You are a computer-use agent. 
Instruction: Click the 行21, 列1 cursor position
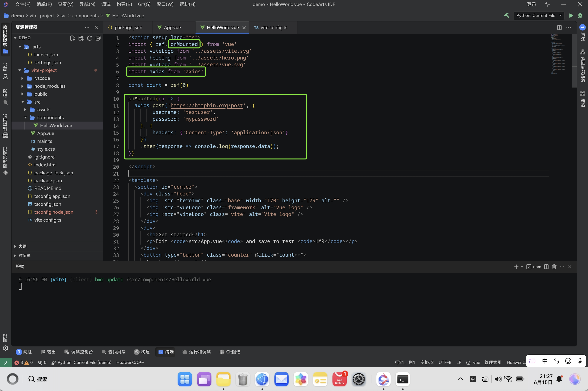(405, 362)
